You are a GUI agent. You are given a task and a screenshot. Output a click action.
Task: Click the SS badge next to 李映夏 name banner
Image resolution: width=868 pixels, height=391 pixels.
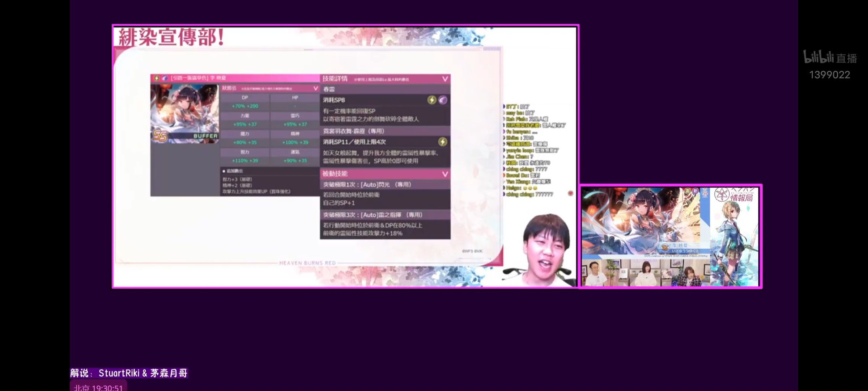pos(665,248)
